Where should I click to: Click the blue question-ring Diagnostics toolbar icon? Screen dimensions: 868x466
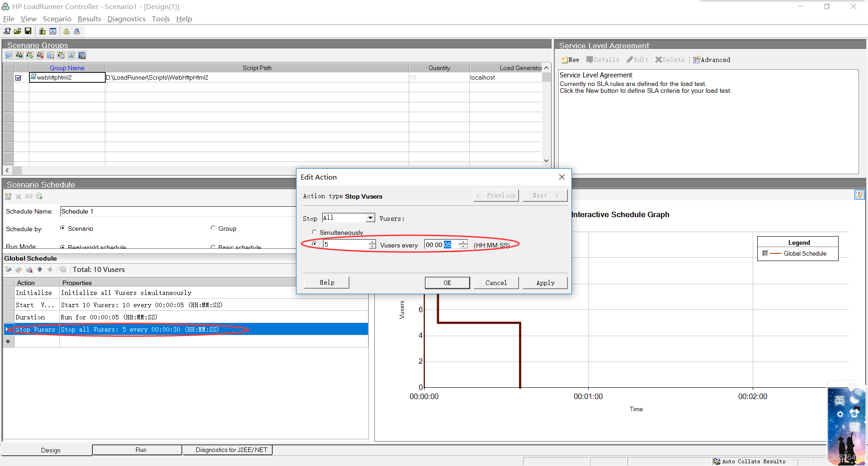pyautogui.click(x=77, y=31)
